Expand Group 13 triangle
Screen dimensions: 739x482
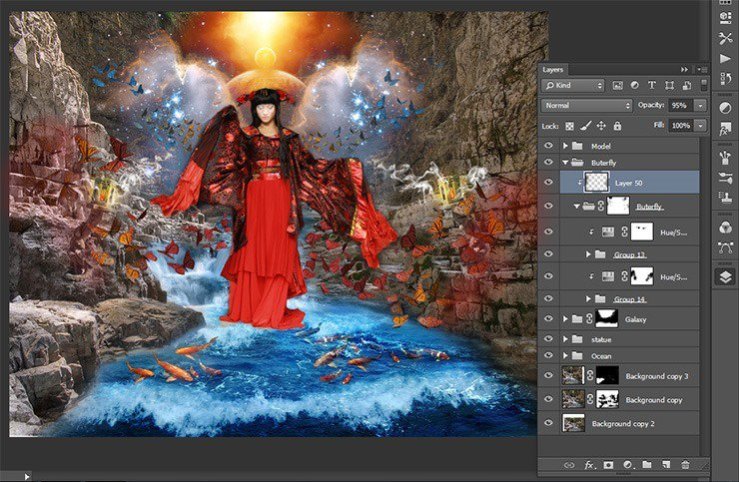(588, 254)
